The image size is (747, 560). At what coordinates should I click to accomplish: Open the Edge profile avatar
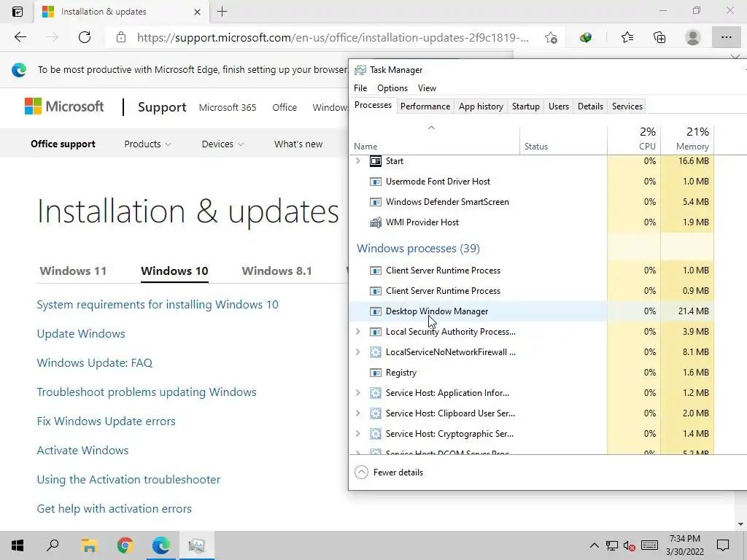click(x=693, y=37)
